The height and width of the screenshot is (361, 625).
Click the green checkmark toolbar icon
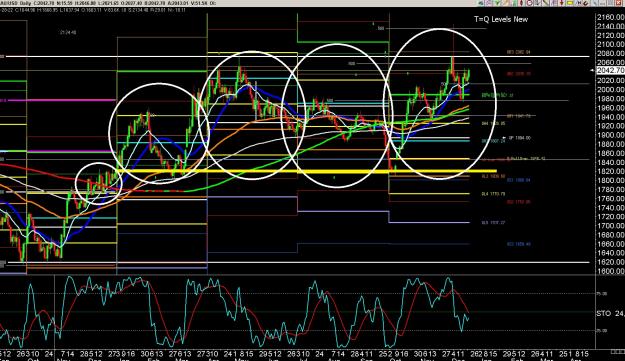pyautogui.click(x=497, y=3)
